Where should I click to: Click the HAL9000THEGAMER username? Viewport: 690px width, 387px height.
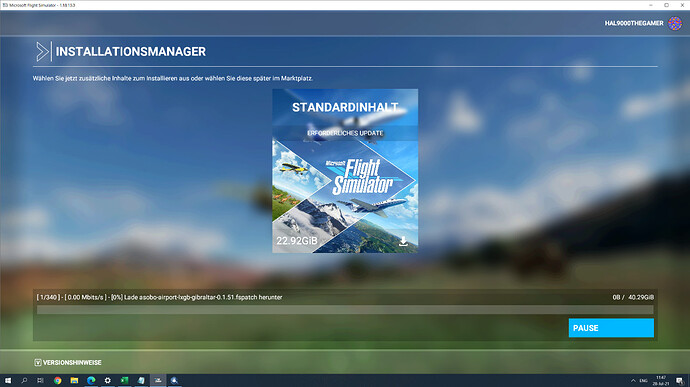pos(634,23)
